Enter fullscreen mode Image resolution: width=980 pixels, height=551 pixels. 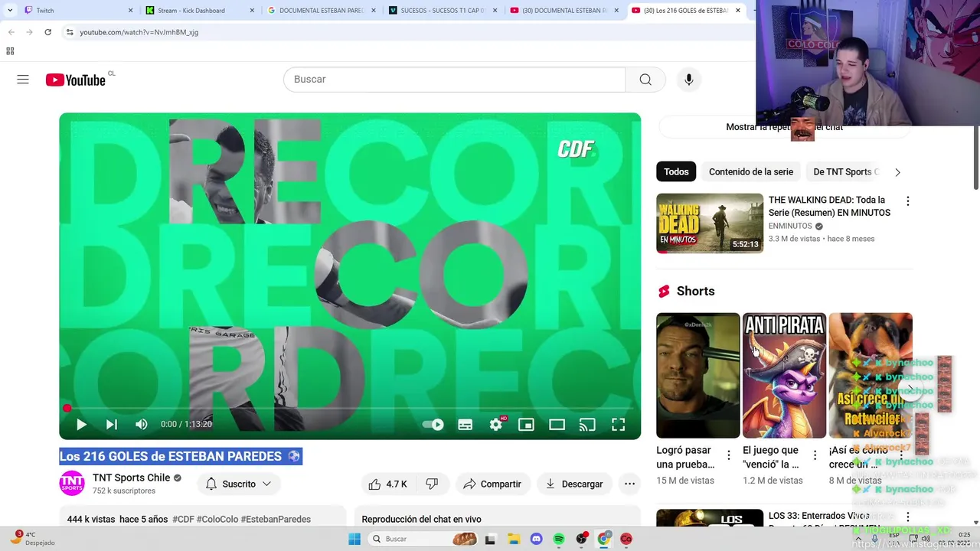(x=618, y=425)
